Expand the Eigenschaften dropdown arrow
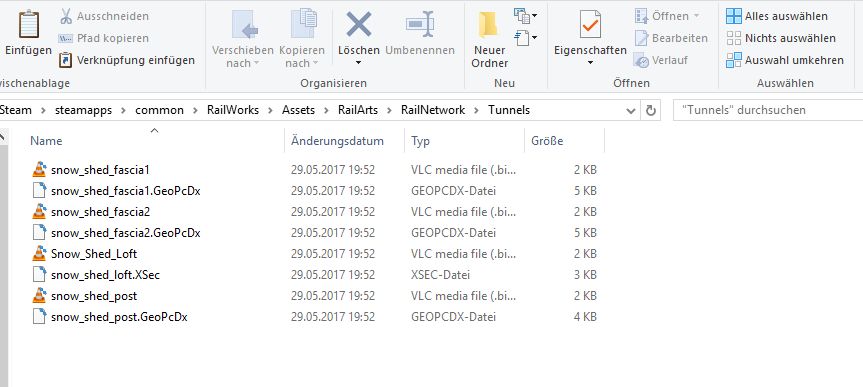The height and width of the screenshot is (387, 863). (590, 63)
